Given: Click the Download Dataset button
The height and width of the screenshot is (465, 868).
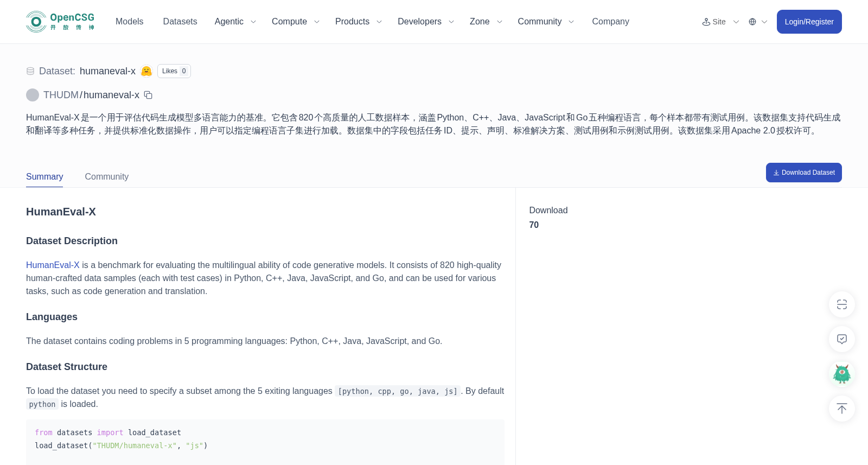Looking at the screenshot, I should coord(803,173).
